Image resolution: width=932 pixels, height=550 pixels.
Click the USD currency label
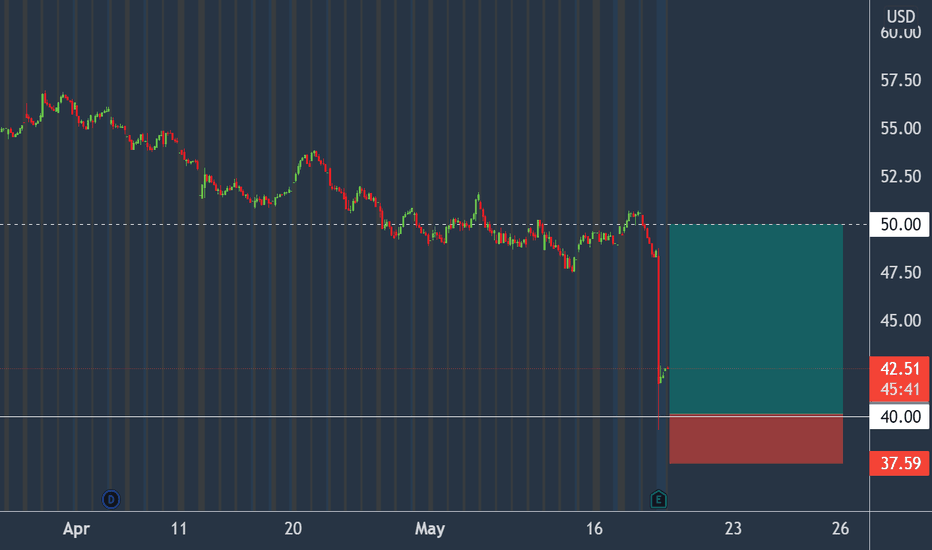point(900,16)
